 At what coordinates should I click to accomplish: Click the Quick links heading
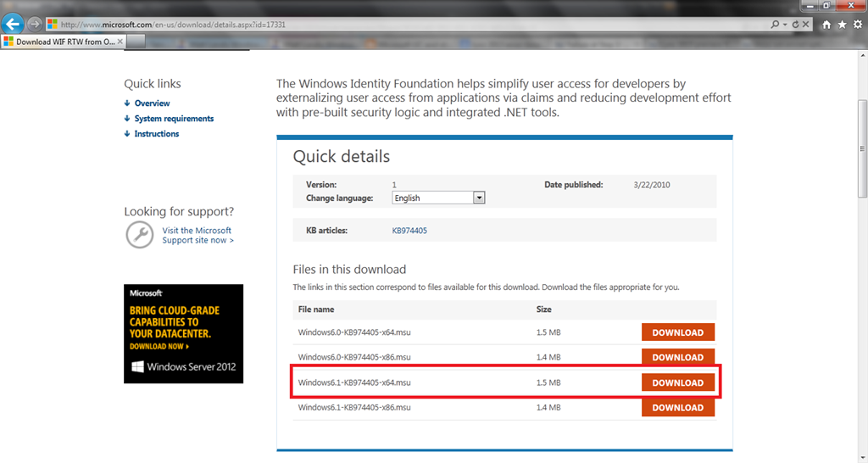point(153,84)
